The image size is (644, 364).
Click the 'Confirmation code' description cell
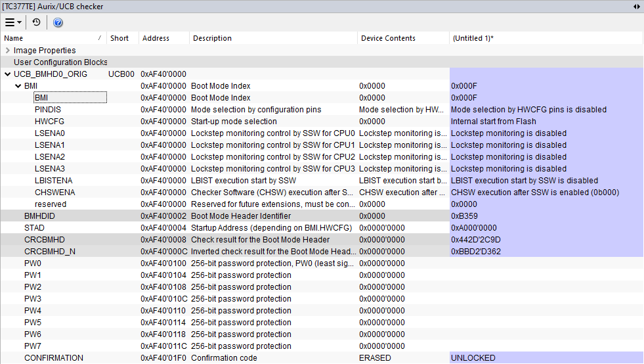point(273,358)
